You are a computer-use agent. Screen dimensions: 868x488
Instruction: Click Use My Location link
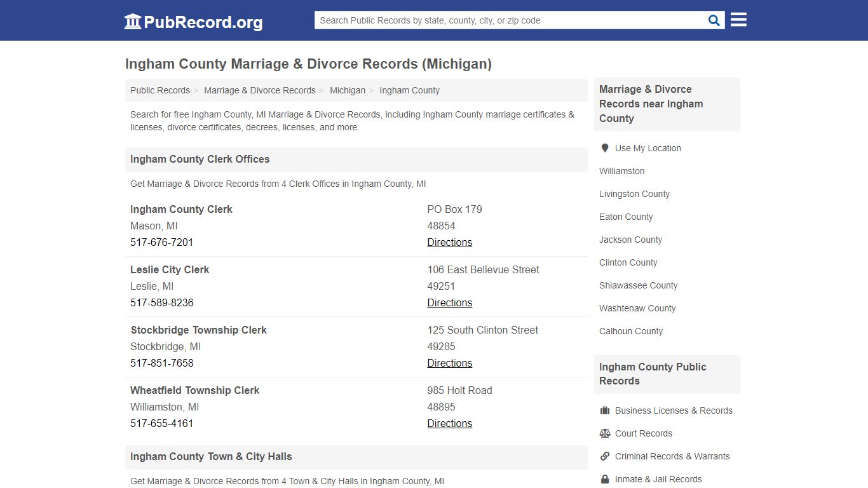tap(648, 148)
